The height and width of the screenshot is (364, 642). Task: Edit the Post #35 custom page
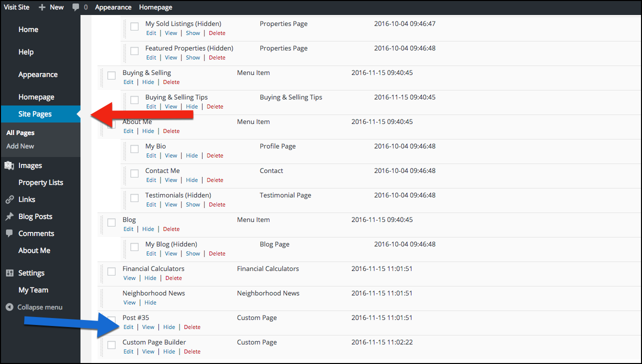[128, 327]
